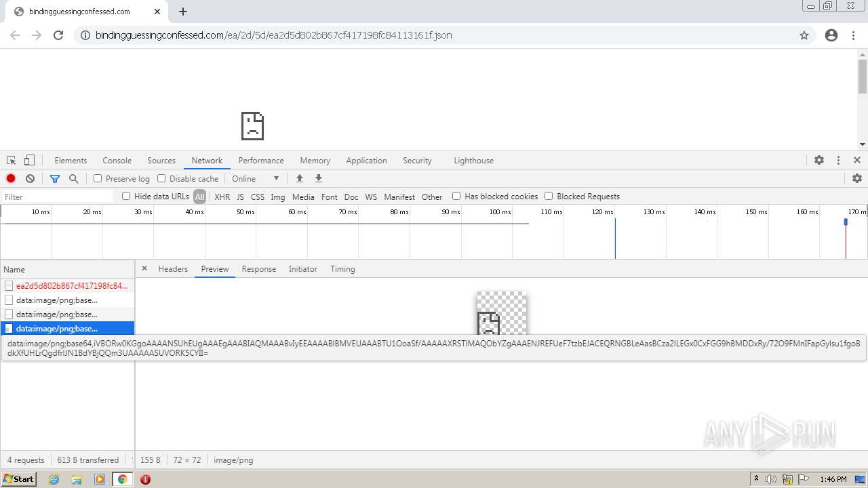Click the volume tray icon
This screenshot has width=868, height=488.
tap(771, 479)
